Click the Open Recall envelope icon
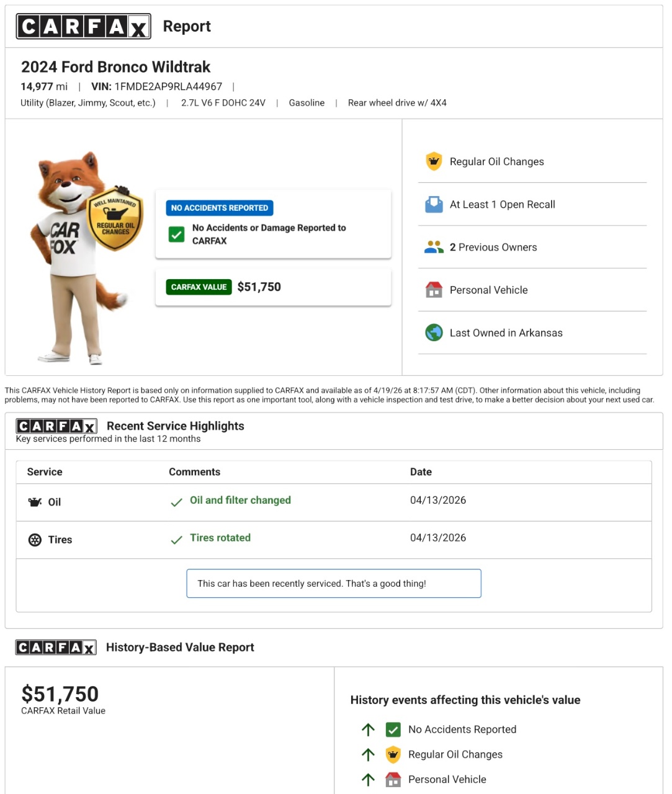672x794 pixels. point(434,204)
